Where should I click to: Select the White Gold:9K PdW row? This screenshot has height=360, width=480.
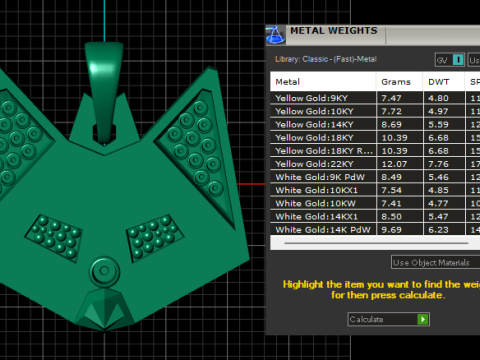[375, 177]
